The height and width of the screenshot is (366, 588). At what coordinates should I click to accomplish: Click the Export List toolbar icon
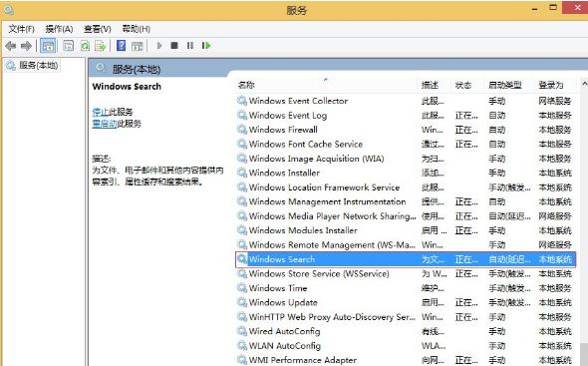100,46
